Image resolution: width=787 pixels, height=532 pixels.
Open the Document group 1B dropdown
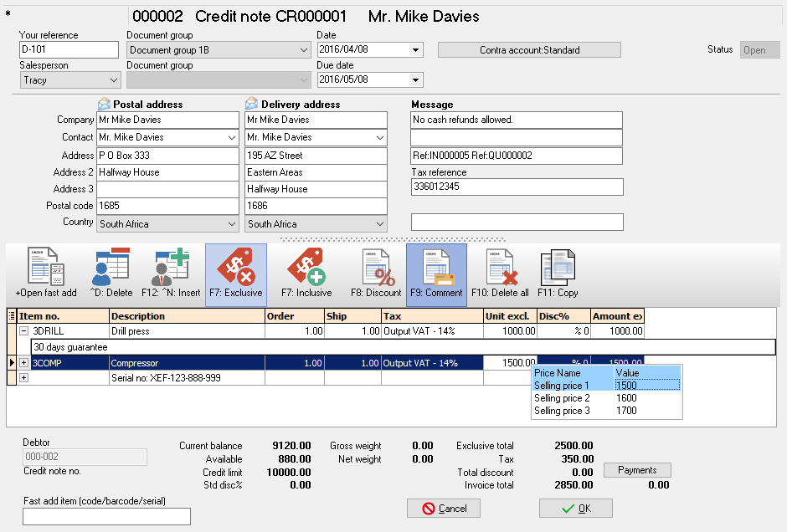(303, 50)
